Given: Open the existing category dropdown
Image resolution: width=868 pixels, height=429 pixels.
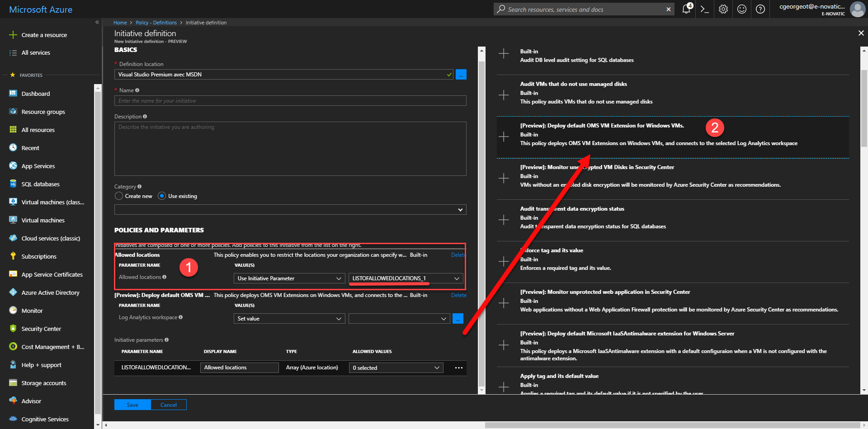Looking at the screenshot, I should click(290, 209).
